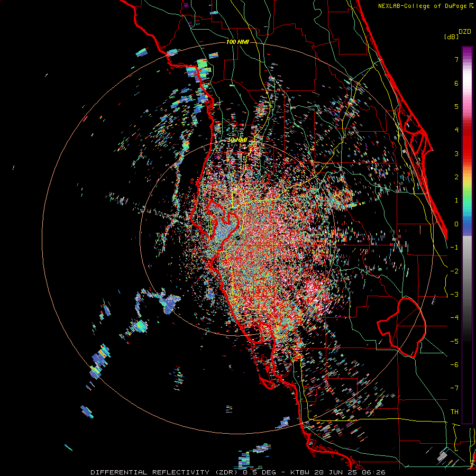Click the 6 value on the color scale

coord(456,83)
